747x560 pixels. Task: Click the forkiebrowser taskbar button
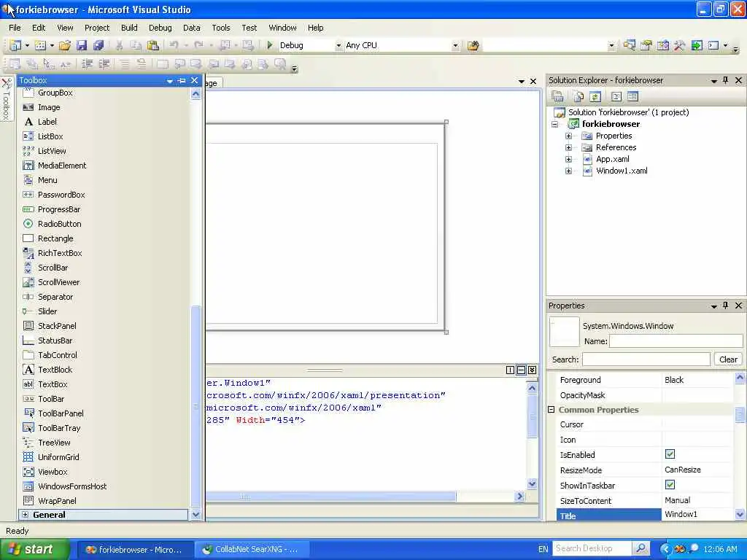134,549
